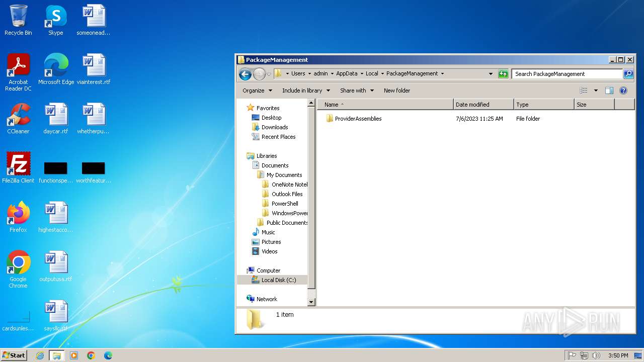Open address bar history dropdown
Screen dimensions: 644x362
coord(491,74)
